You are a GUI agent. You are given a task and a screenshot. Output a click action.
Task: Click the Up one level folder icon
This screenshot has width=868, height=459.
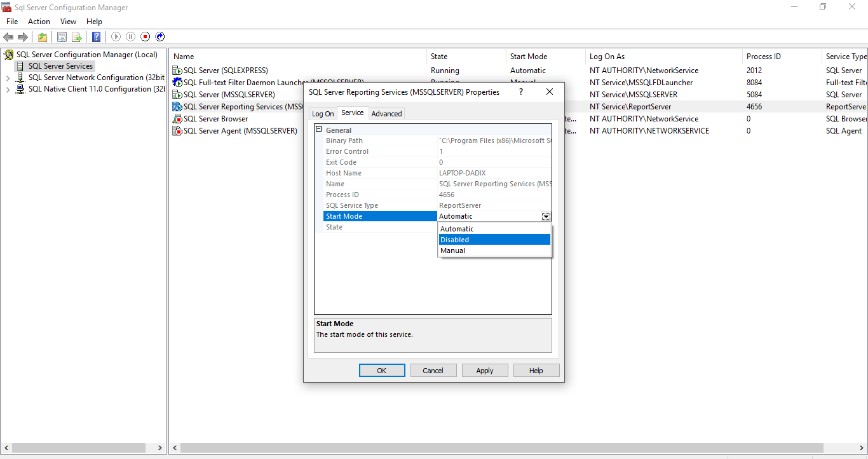click(43, 37)
